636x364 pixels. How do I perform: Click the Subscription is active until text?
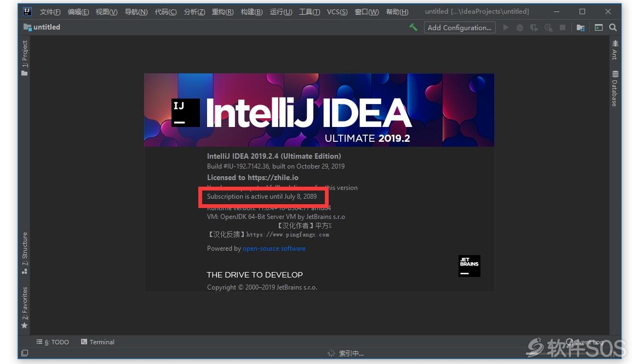click(x=262, y=196)
